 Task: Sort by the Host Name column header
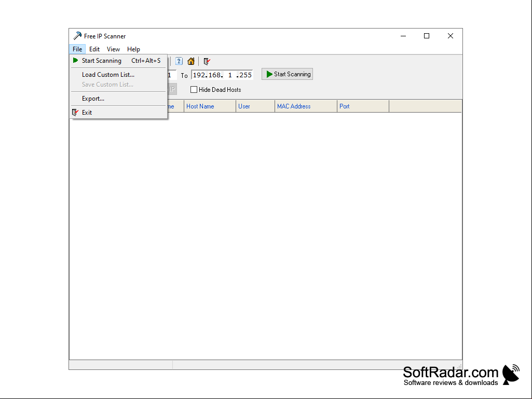click(x=210, y=106)
